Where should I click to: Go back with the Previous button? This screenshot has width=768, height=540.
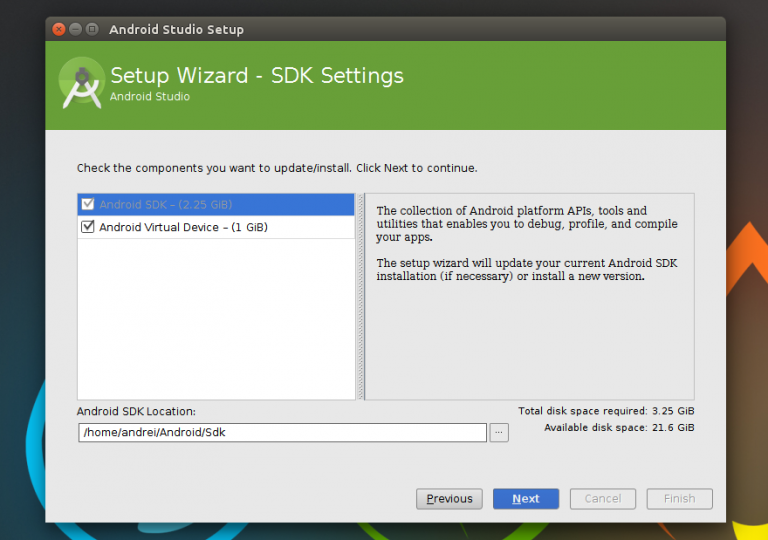449,499
